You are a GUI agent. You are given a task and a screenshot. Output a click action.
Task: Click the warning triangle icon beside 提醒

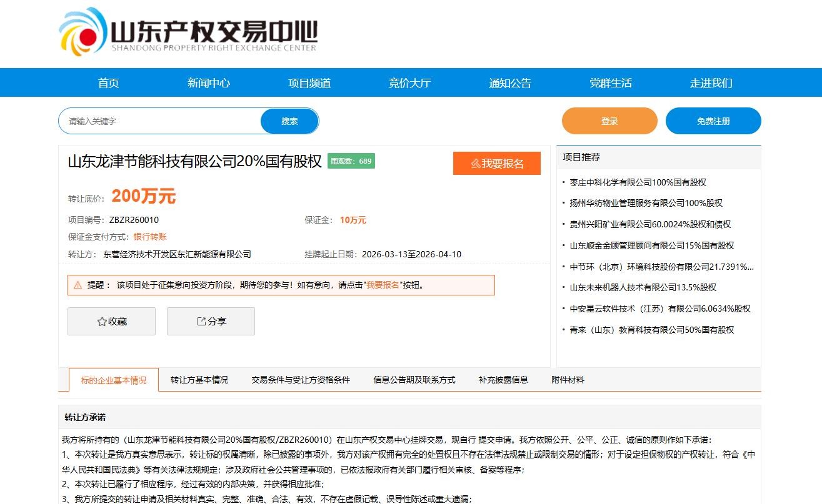78,285
